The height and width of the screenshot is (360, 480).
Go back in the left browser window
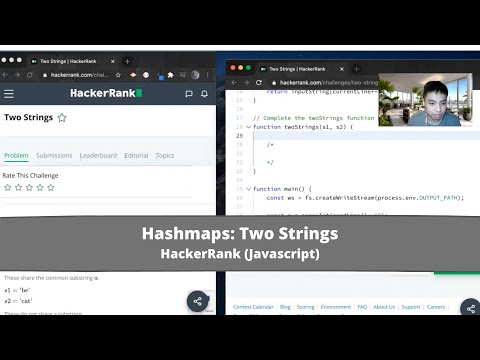point(5,75)
